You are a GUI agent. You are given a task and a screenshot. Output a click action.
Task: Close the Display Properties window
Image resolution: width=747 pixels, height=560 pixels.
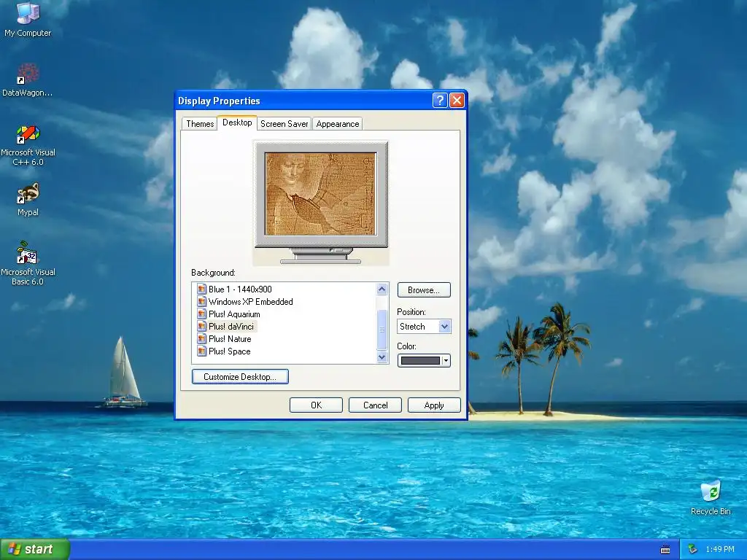(x=457, y=101)
